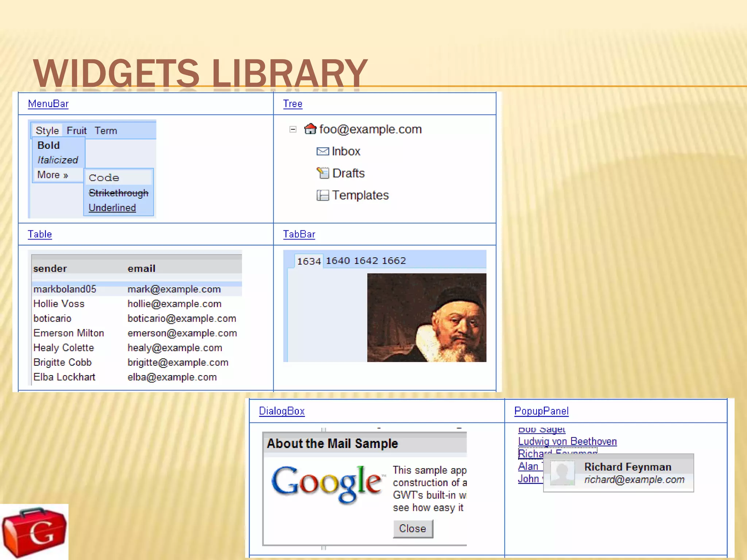
Task: Switch to the 1634 tab
Action: click(x=309, y=261)
